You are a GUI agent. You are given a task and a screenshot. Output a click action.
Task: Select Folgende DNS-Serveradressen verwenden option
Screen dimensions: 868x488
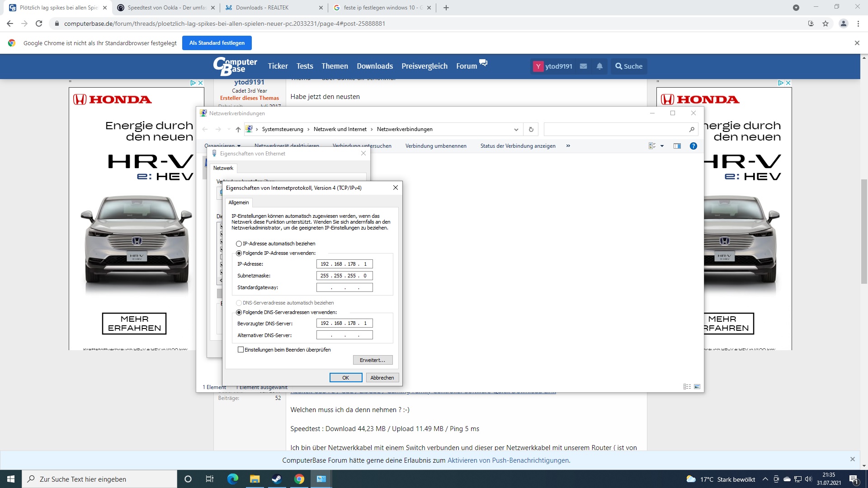click(x=239, y=312)
